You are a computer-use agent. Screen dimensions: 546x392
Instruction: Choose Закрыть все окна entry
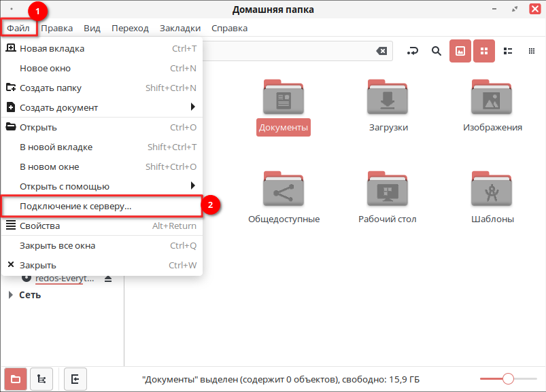coord(102,245)
